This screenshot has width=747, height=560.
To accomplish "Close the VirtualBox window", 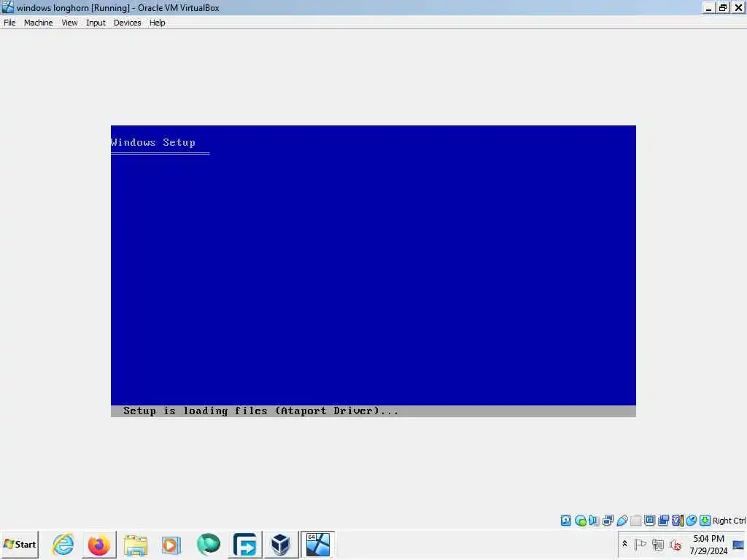I will click(x=738, y=7).
